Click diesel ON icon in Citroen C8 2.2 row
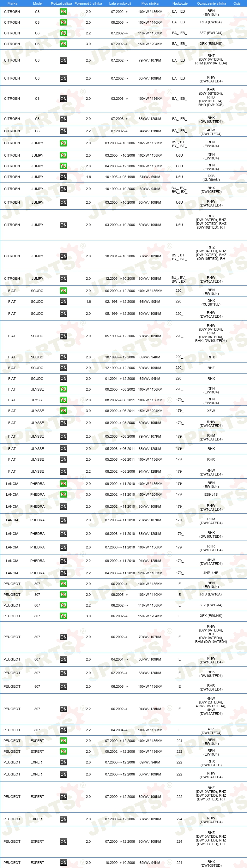 pos(63,131)
